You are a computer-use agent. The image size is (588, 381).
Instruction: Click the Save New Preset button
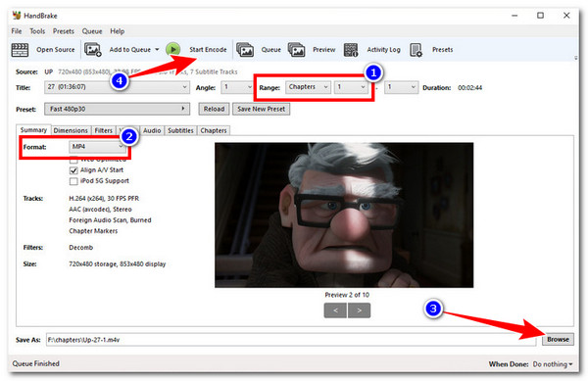[x=261, y=109]
